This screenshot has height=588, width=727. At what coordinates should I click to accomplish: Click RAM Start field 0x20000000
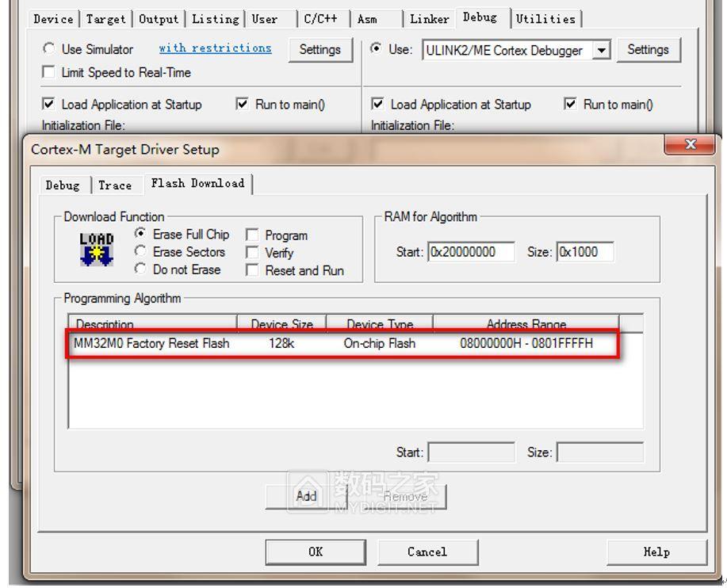[471, 252]
